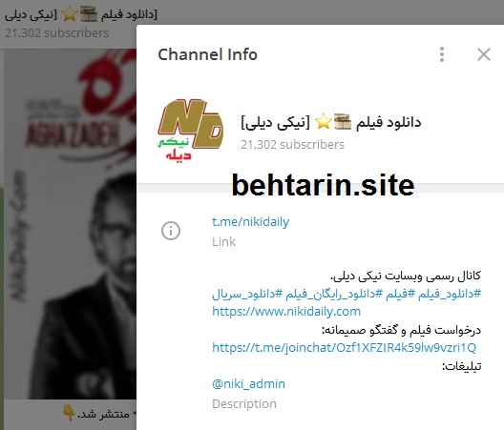
Task: Click the 'منتشر شد' message text in chat
Action: tap(103, 414)
